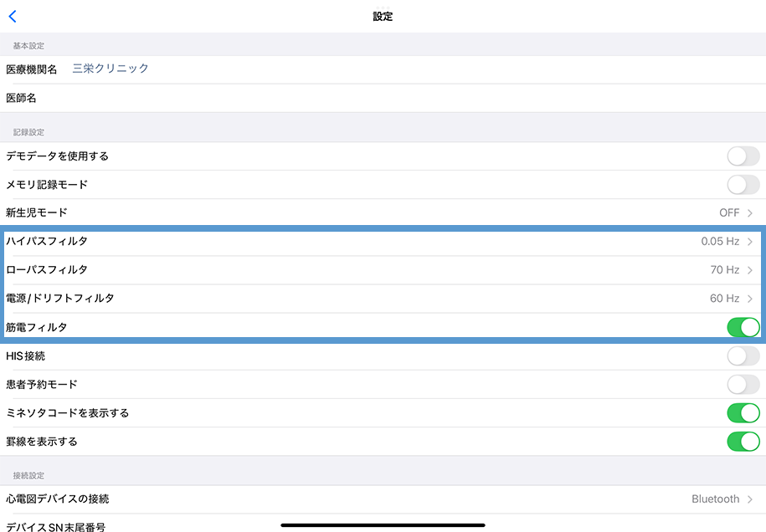The height and width of the screenshot is (532, 766).
Task: Switch on 患者予約モード
Action: [742, 384]
